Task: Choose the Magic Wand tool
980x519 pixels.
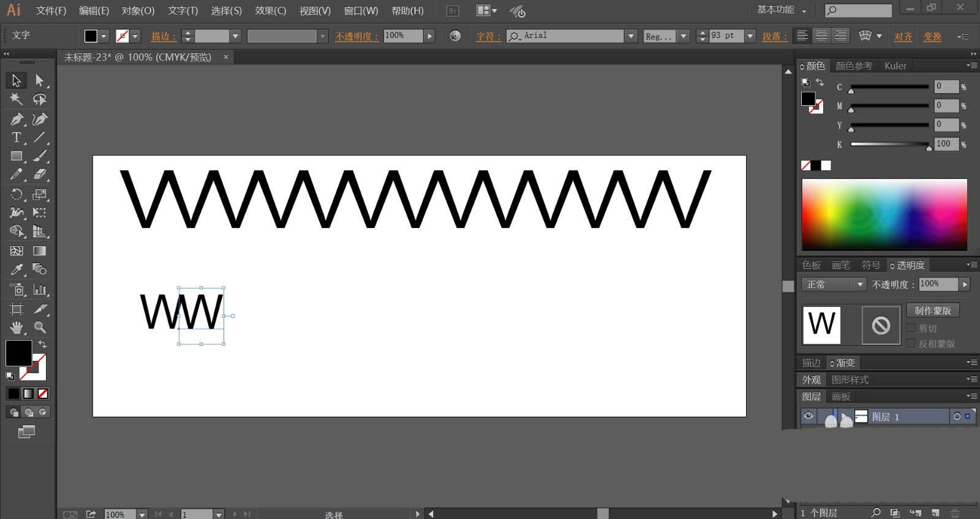Action: [x=17, y=99]
